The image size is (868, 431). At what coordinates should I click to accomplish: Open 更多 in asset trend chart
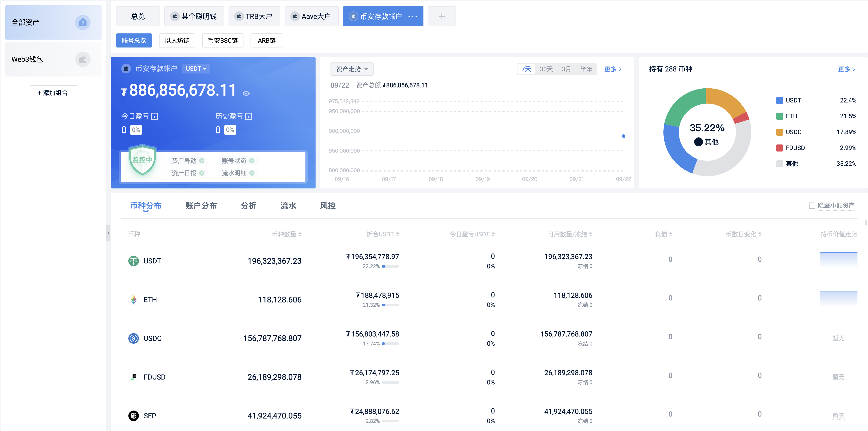(613, 69)
